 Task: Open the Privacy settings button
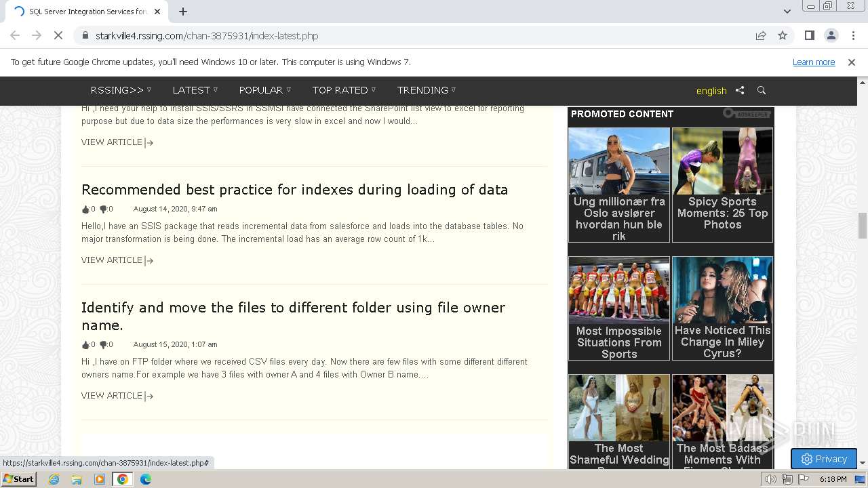point(824,459)
